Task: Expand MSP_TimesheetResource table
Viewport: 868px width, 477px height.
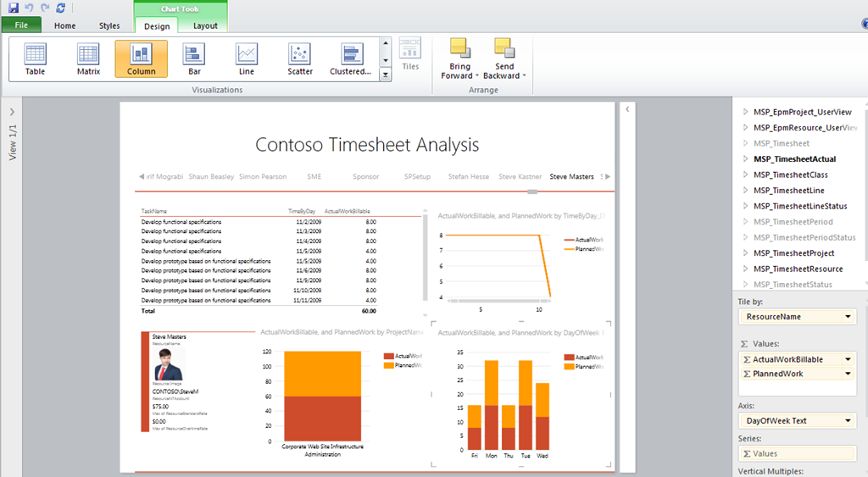Action: (x=745, y=269)
